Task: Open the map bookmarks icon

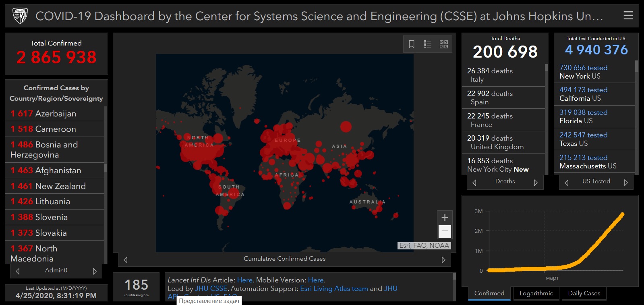Action: click(412, 44)
